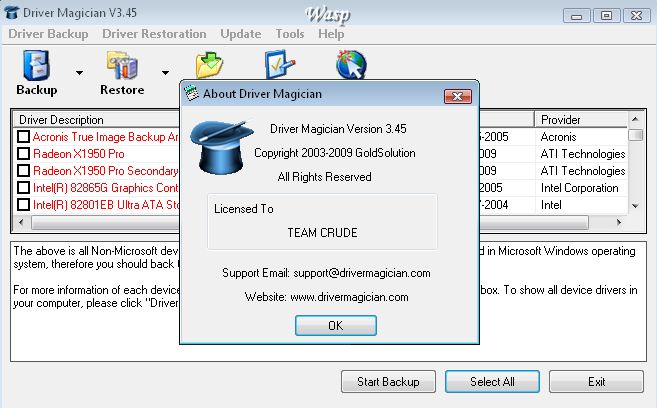Maximize the Driver Magician window
The width and height of the screenshot is (657, 408).
606,16
